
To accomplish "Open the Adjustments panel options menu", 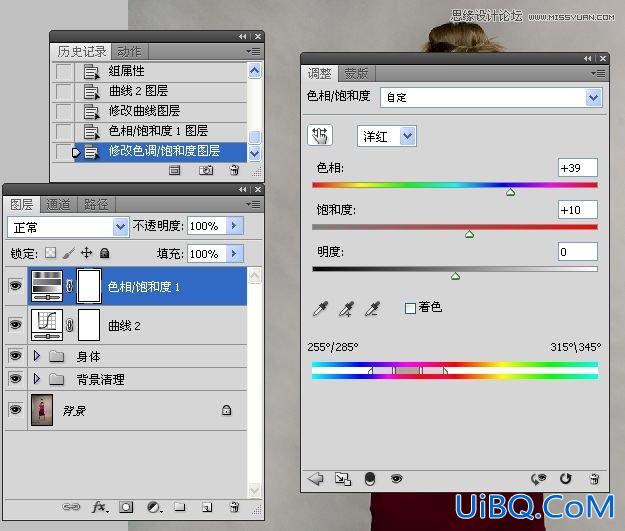I will [x=598, y=73].
